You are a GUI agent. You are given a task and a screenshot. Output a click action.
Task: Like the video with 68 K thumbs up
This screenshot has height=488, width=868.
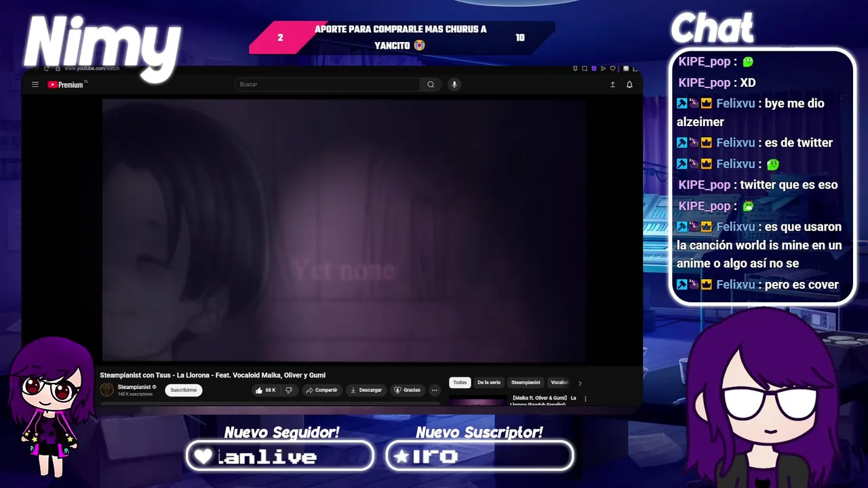click(265, 390)
